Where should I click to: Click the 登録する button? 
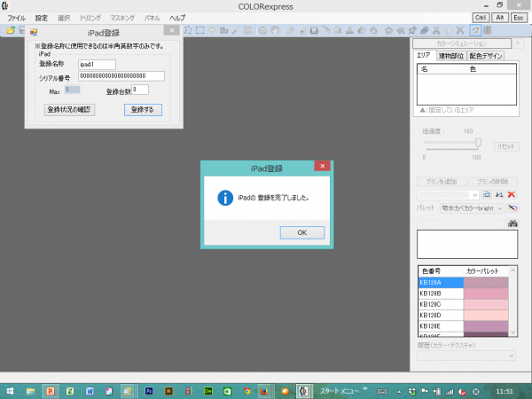(x=143, y=110)
